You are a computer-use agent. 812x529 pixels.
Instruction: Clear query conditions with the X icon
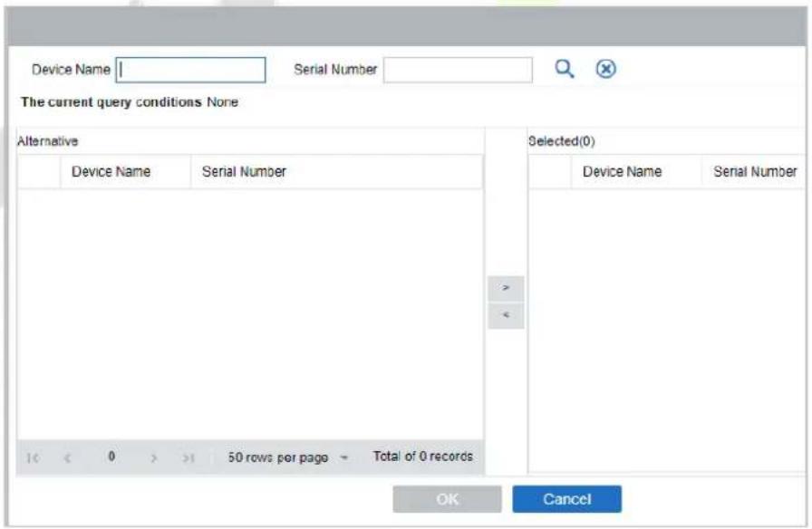tap(605, 69)
